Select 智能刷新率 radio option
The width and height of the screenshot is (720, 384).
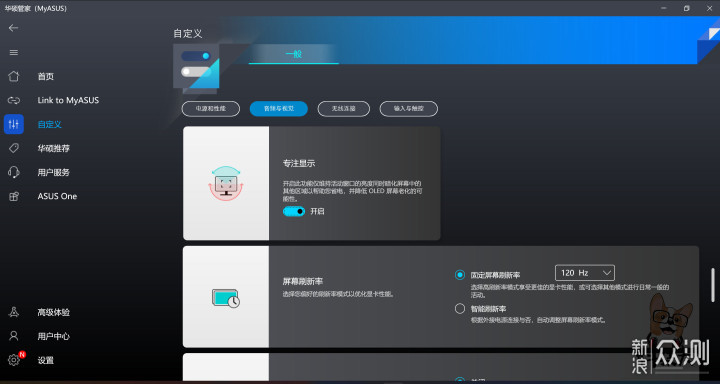coord(460,309)
